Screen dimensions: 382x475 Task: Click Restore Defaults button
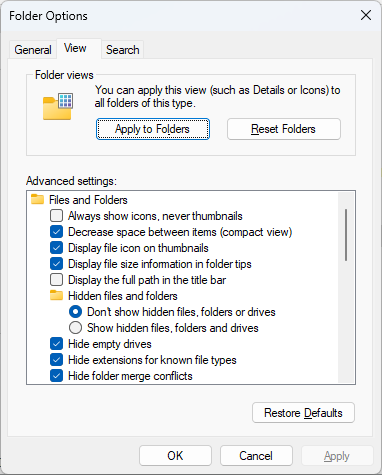point(303,413)
